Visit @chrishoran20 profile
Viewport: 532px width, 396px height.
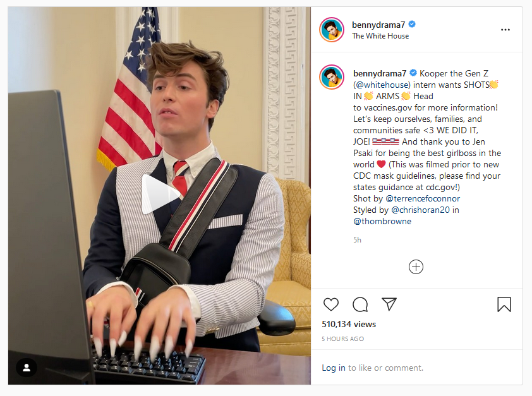coord(420,210)
